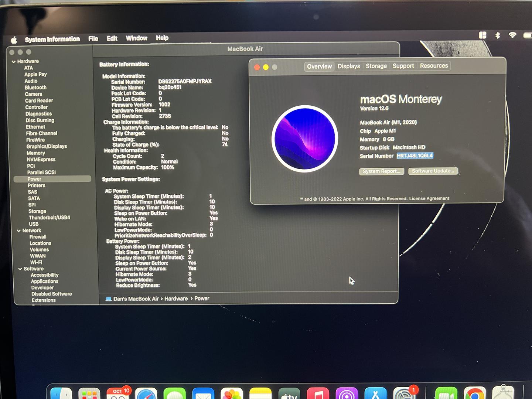The width and height of the screenshot is (532, 399).
Task: Open Podcasts from the Dock
Action: [x=347, y=394]
